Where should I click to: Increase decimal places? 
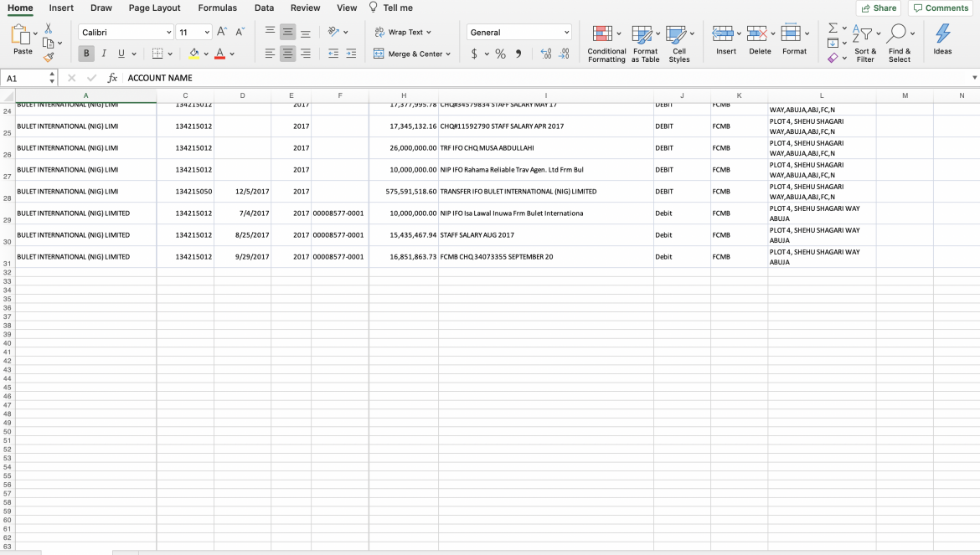(x=545, y=54)
